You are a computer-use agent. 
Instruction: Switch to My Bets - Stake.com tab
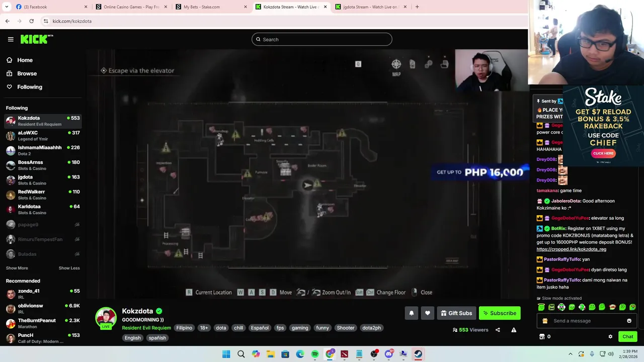211,7
